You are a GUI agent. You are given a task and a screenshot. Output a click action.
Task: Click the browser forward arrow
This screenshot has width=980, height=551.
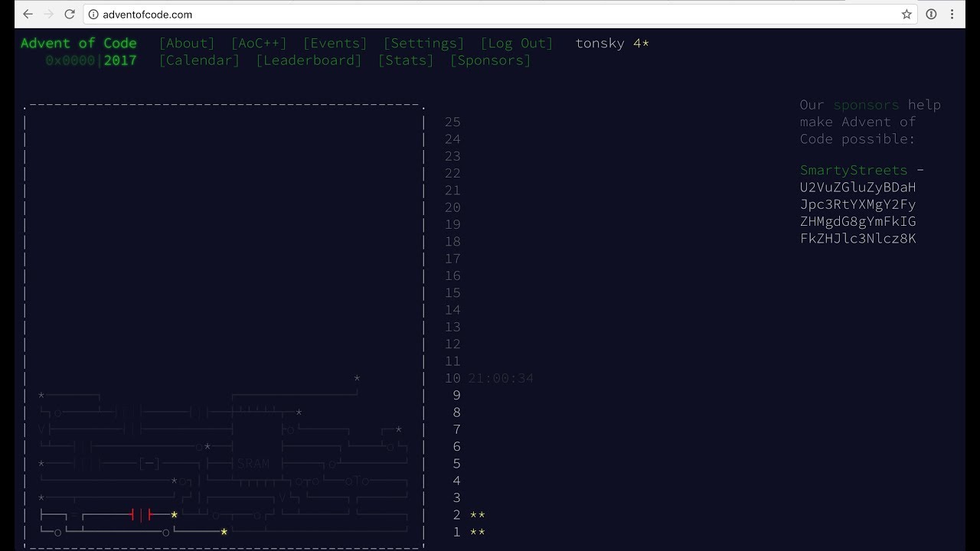point(48,14)
